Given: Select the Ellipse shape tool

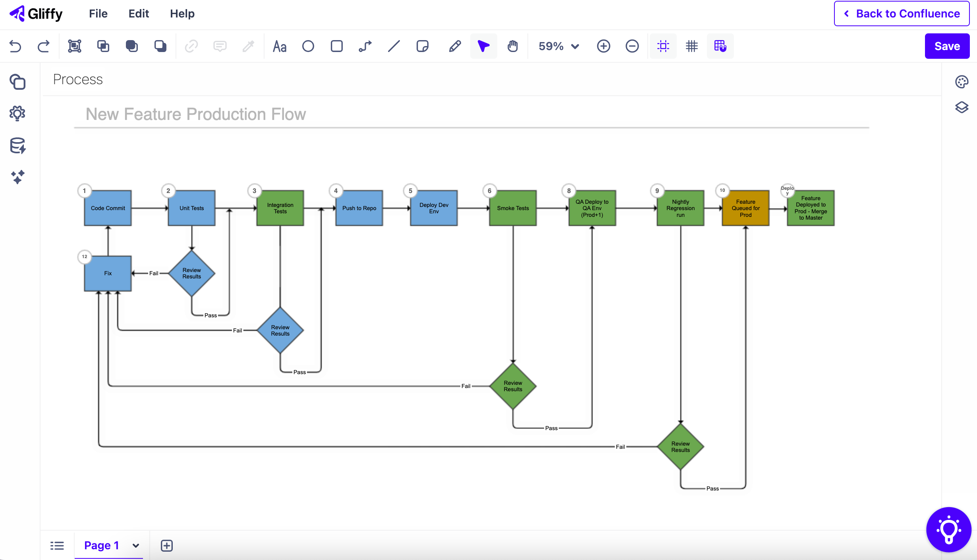Looking at the screenshot, I should (308, 46).
